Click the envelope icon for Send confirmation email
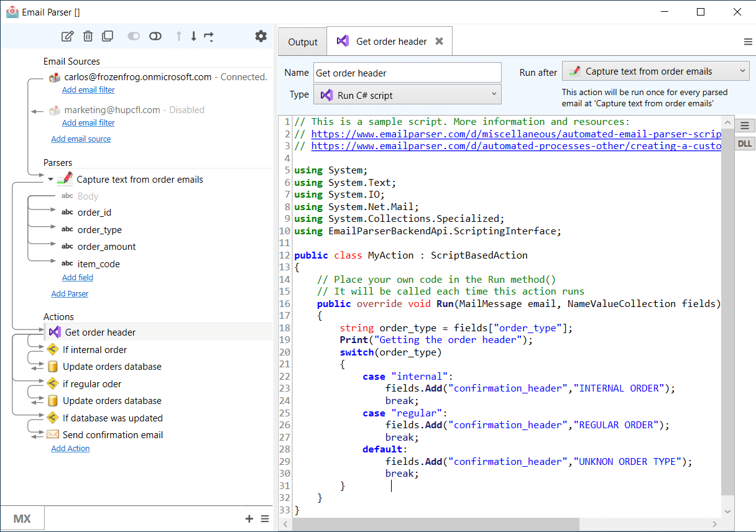The image size is (756, 532). click(x=53, y=434)
